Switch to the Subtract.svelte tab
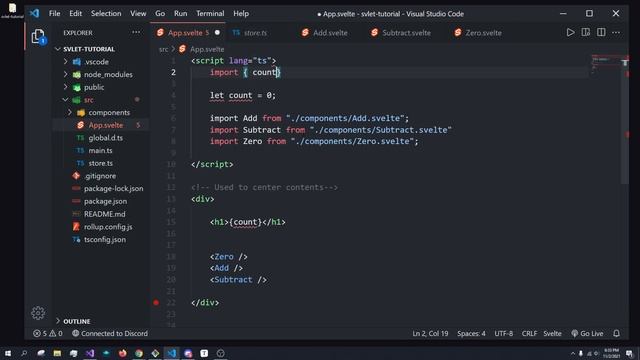Screen dimensions: 640x360 pos(406,33)
